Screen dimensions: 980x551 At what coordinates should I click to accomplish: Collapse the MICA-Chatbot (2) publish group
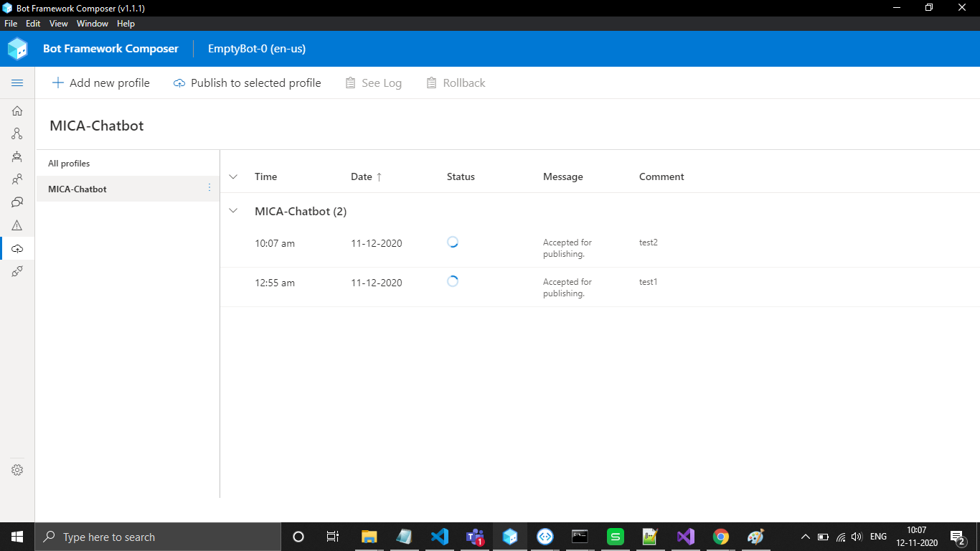click(232, 210)
